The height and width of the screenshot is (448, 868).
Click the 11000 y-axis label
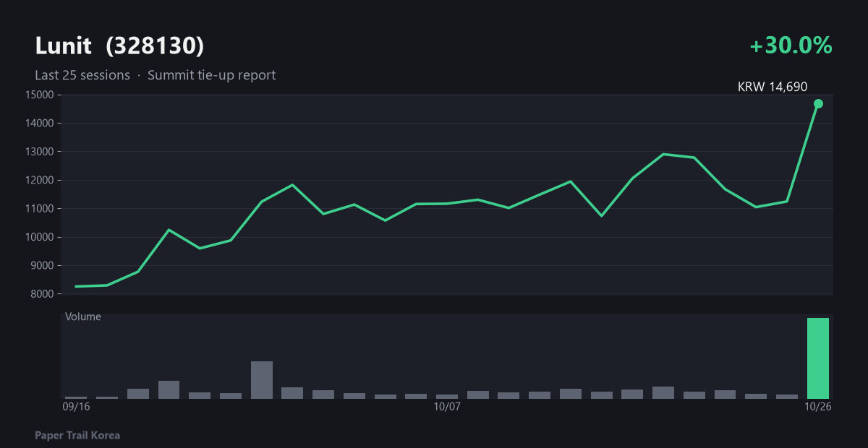40,209
